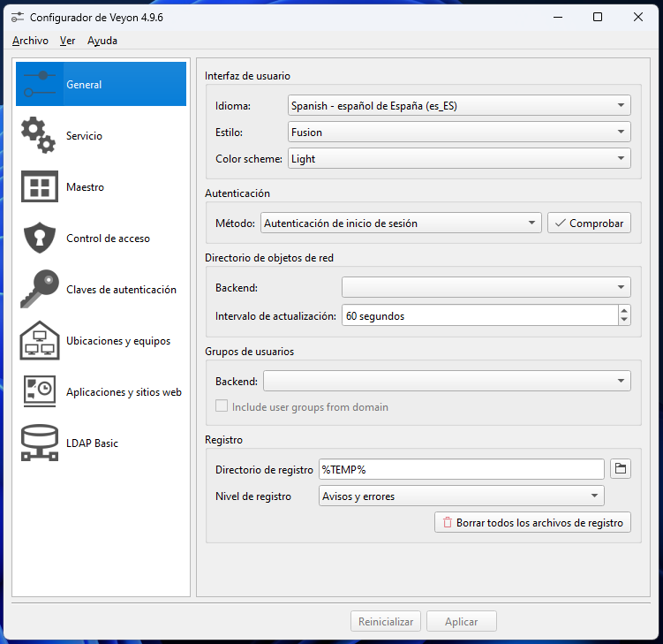Open the Ayuda menu
This screenshot has width=663, height=644.
click(x=102, y=41)
